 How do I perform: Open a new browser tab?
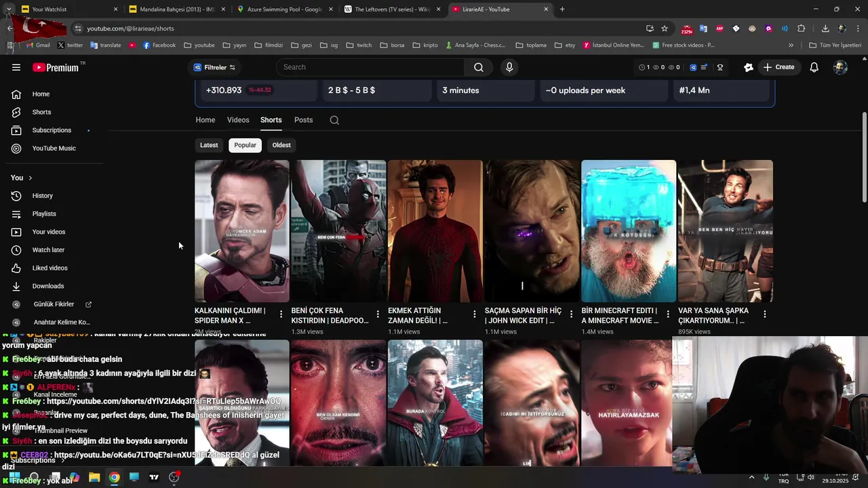pos(562,9)
